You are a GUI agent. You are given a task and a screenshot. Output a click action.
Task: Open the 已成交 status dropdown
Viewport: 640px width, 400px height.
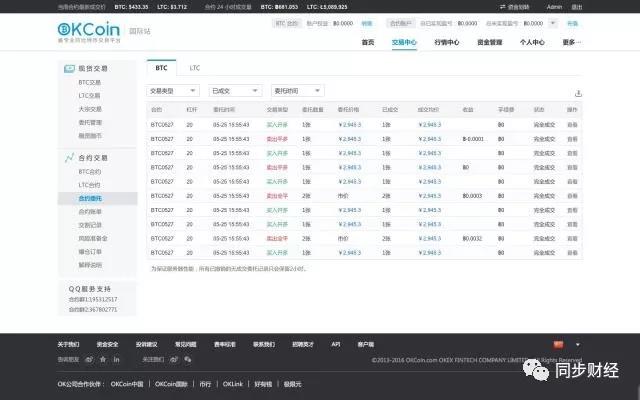[235, 91]
